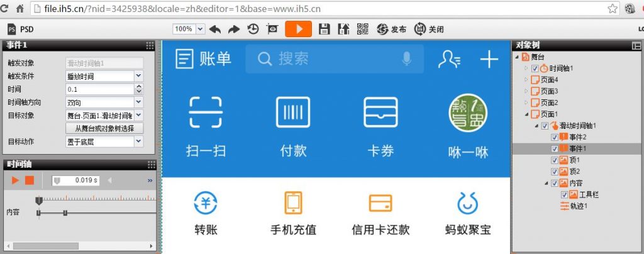The image size is (644, 254).
Task: Click the 对象树 panel layout icon
Action: (636, 45)
